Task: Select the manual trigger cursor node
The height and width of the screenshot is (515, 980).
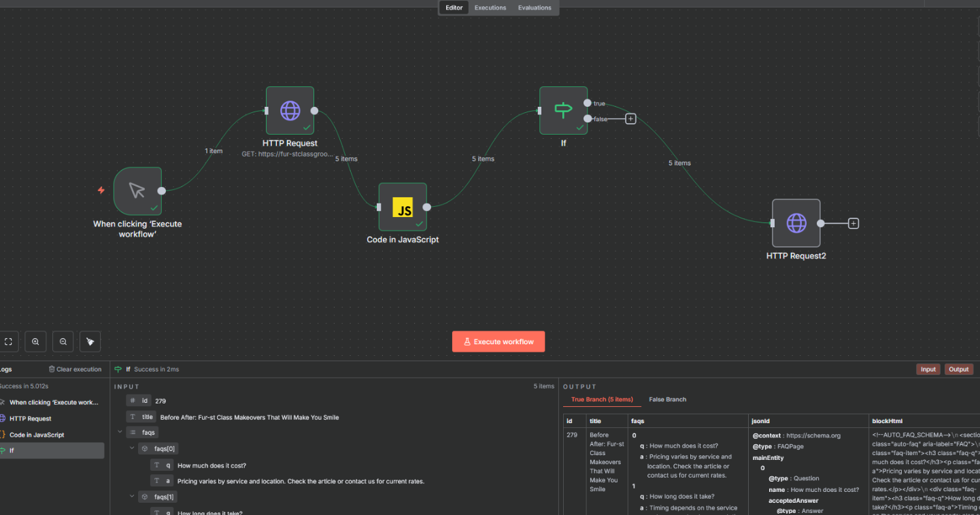Action: 137,191
